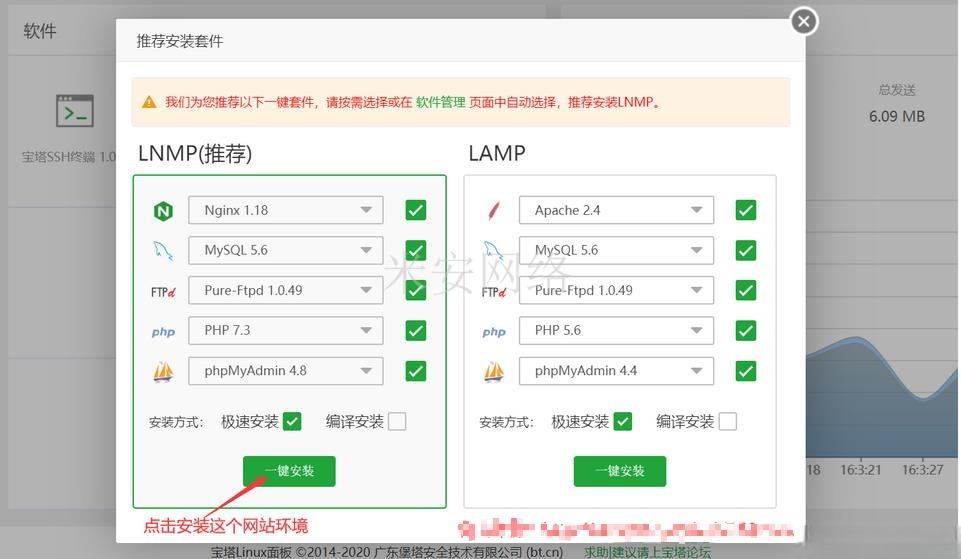961x559 pixels.
Task: Open the PHP 7.3 version dropdown
Action: (286, 330)
